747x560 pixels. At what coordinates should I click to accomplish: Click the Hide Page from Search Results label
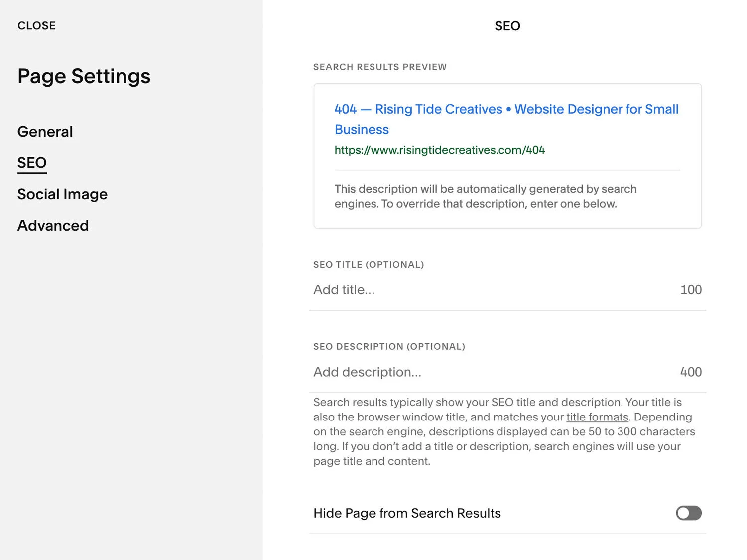pyautogui.click(x=407, y=513)
